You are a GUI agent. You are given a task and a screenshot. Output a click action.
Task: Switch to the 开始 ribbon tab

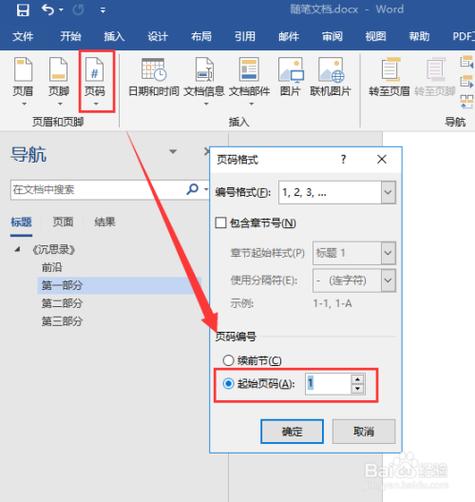[x=70, y=36]
